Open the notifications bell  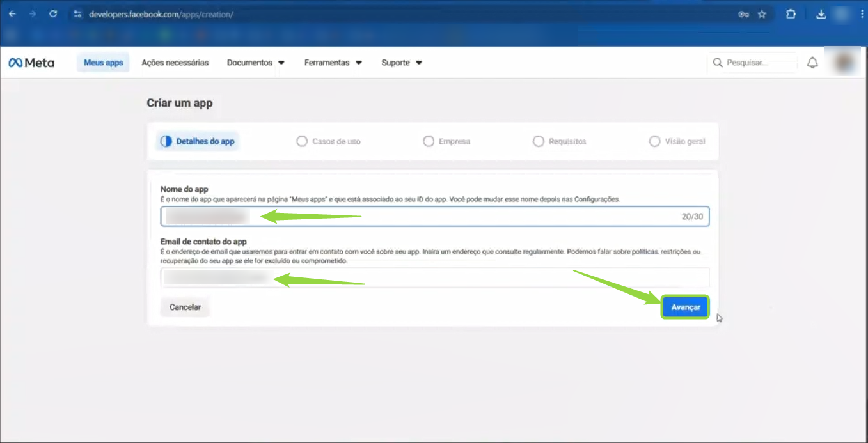[812, 63]
